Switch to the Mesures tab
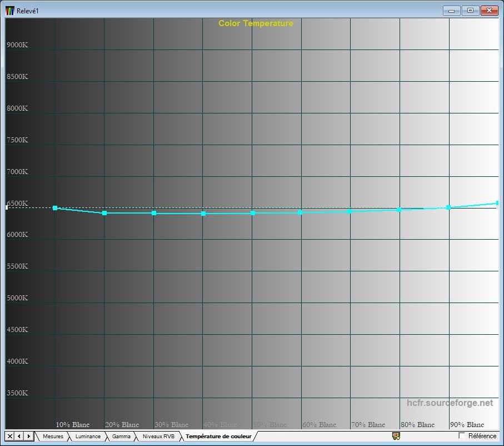 (53, 437)
